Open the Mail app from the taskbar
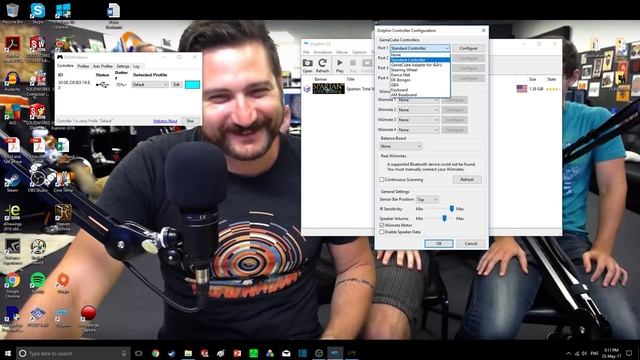Viewport: 640px width, 360px height. [286, 353]
